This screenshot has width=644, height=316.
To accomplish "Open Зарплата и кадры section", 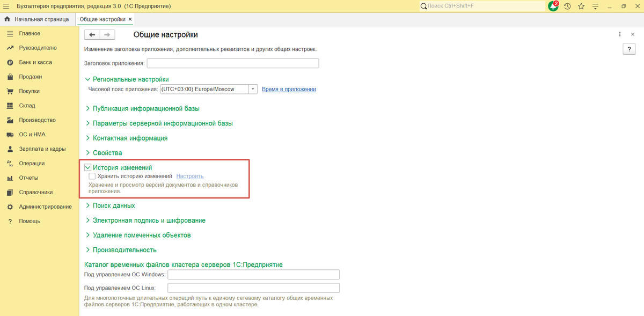I will point(42,149).
